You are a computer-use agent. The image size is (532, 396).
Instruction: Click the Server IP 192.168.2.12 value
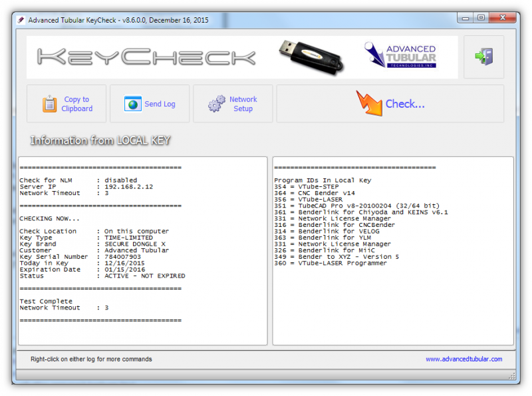(x=128, y=187)
